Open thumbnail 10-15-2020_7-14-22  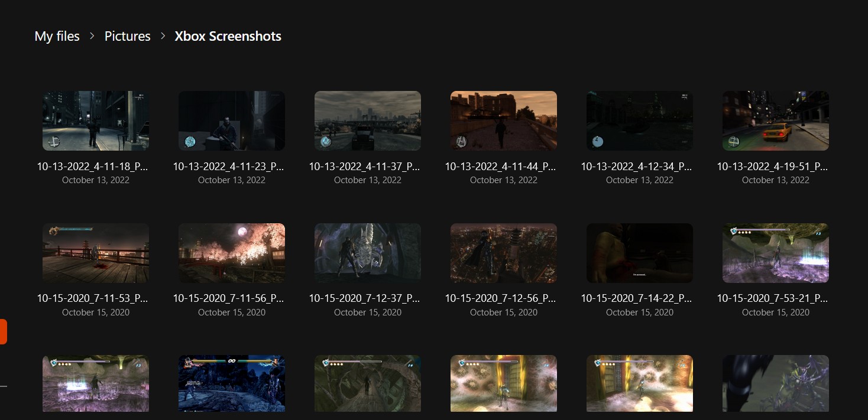pos(640,253)
